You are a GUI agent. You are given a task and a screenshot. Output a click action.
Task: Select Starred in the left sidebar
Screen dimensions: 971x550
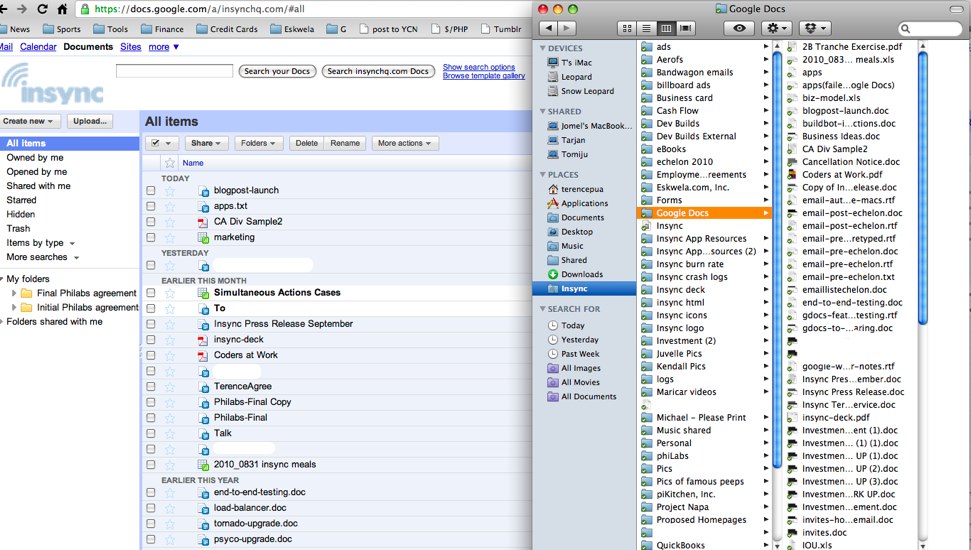coord(22,200)
